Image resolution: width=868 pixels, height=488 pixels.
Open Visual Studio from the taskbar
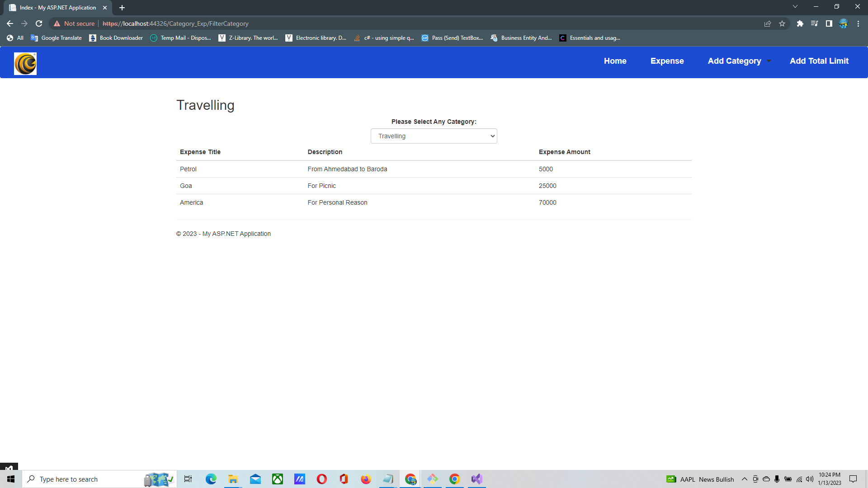[x=476, y=479]
